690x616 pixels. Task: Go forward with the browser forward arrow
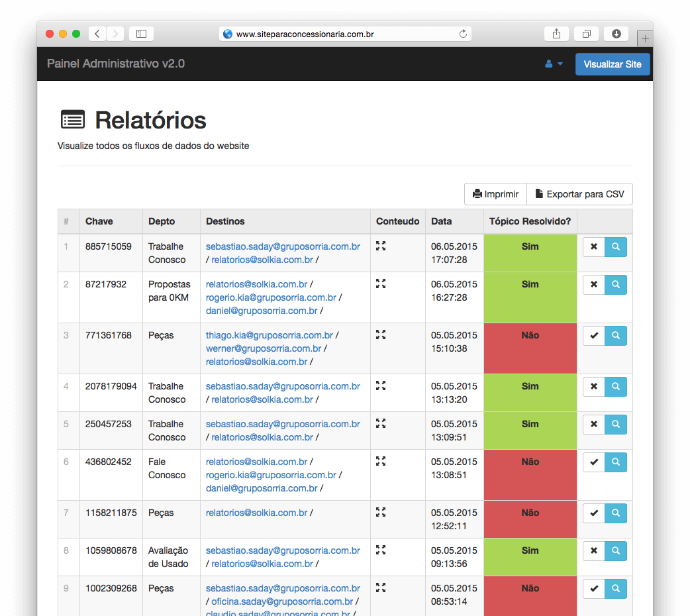click(x=115, y=34)
